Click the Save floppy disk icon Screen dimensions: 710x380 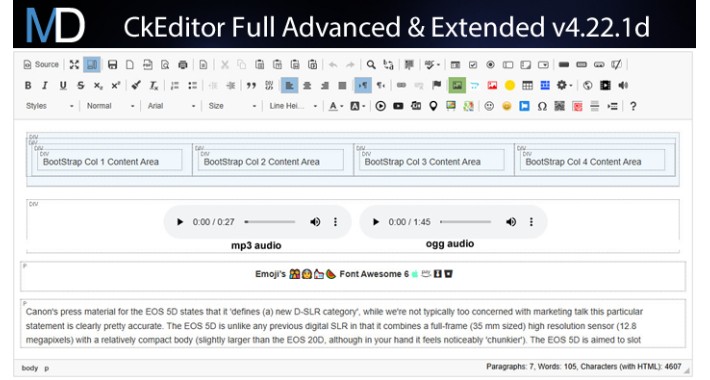[x=112, y=65]
